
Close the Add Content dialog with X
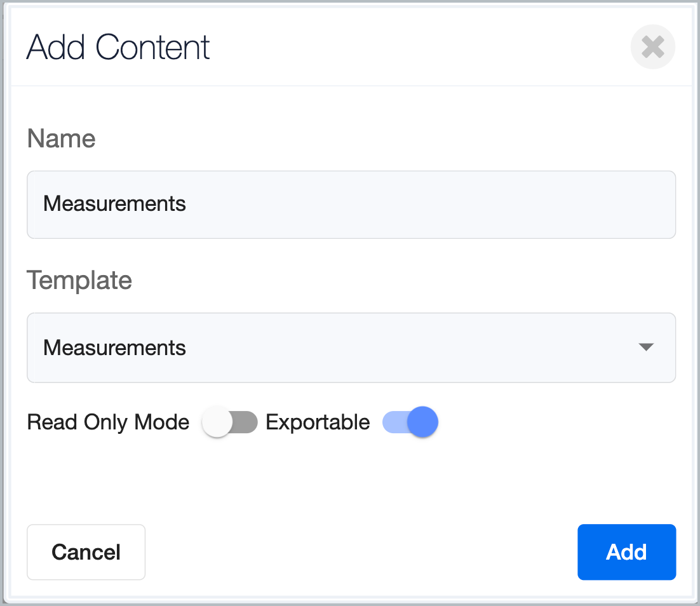pos(652,46)
